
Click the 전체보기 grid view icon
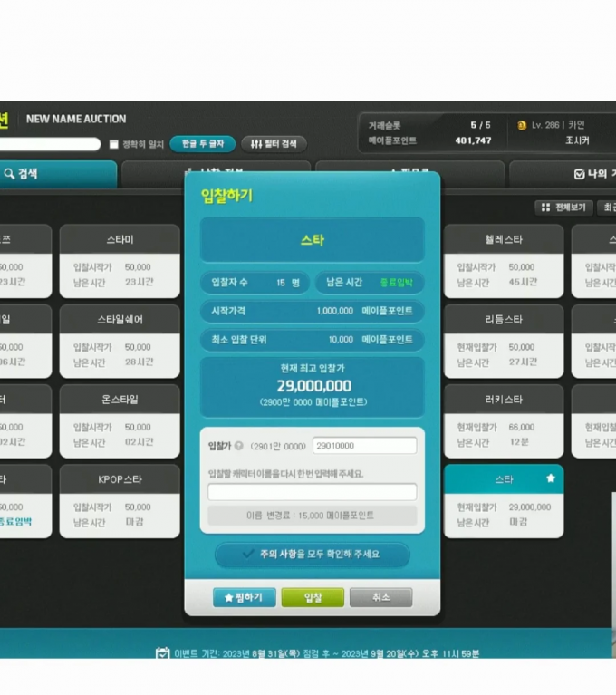point(545,208)
